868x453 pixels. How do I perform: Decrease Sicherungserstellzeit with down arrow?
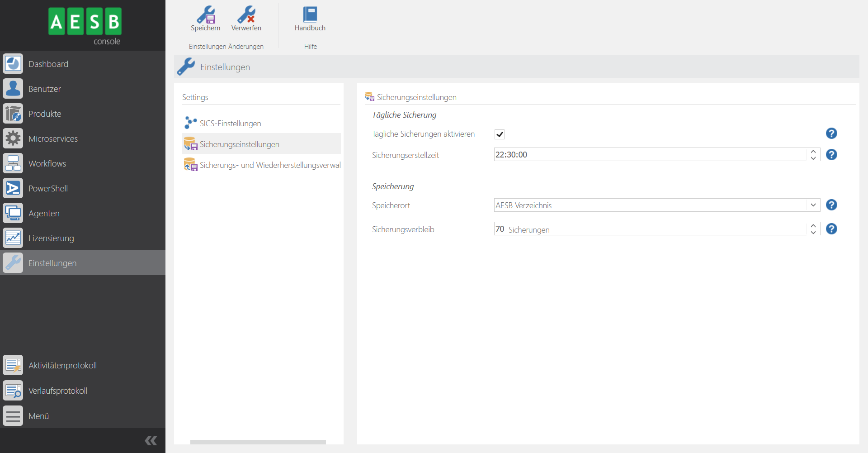point(813,158)
